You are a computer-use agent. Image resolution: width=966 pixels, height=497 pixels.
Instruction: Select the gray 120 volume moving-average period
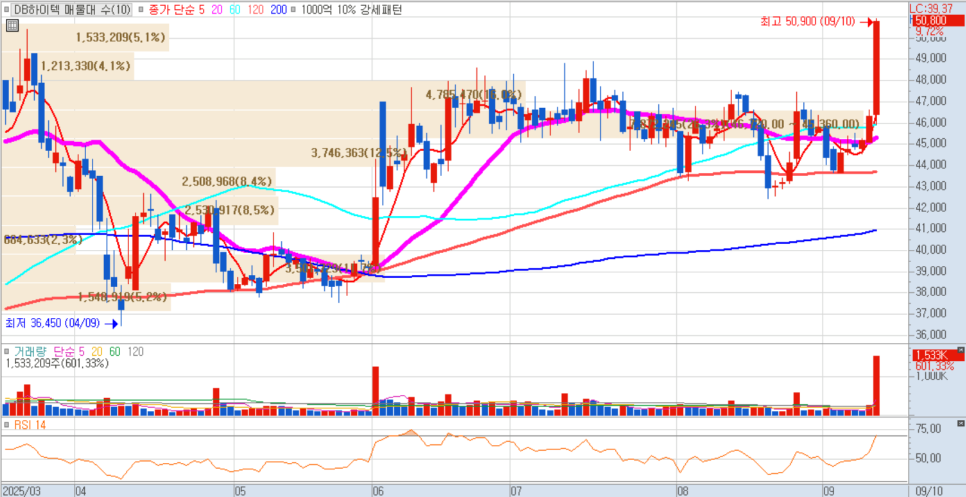[x=136, y=352]
